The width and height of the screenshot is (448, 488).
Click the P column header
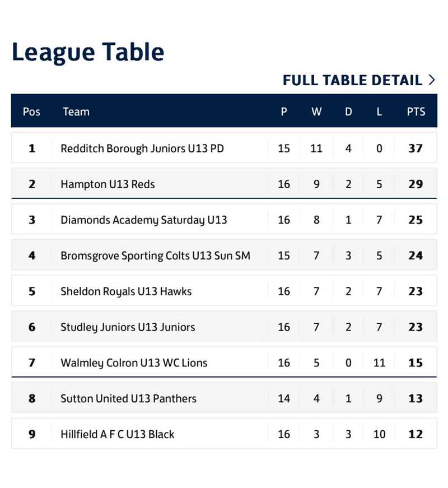[x=284, y=111]
